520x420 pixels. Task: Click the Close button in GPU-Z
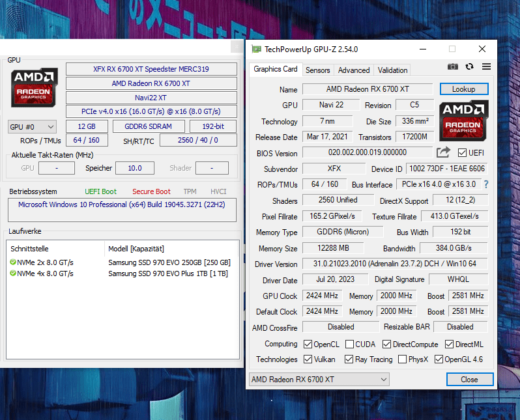[x=469, y=379]
